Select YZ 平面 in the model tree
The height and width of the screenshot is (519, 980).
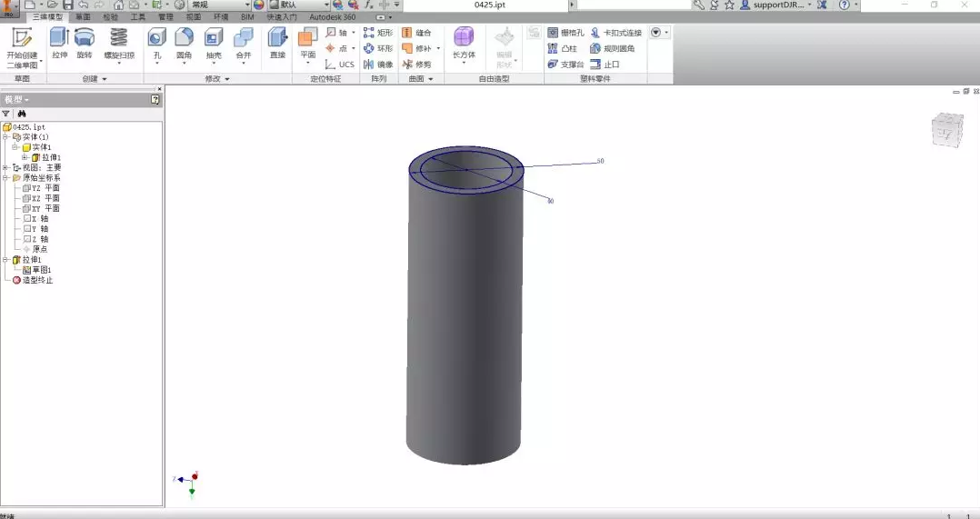(x=41, y=188)
